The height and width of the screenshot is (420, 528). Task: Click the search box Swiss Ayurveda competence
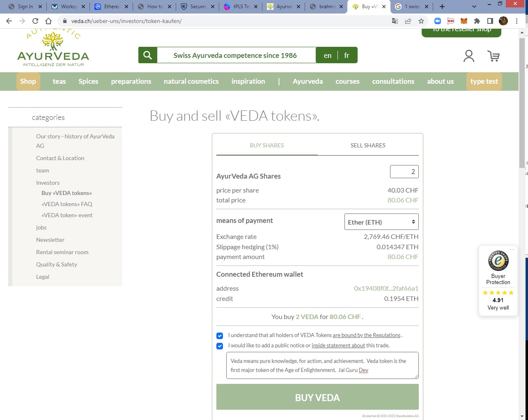click(x=236, y=55)
